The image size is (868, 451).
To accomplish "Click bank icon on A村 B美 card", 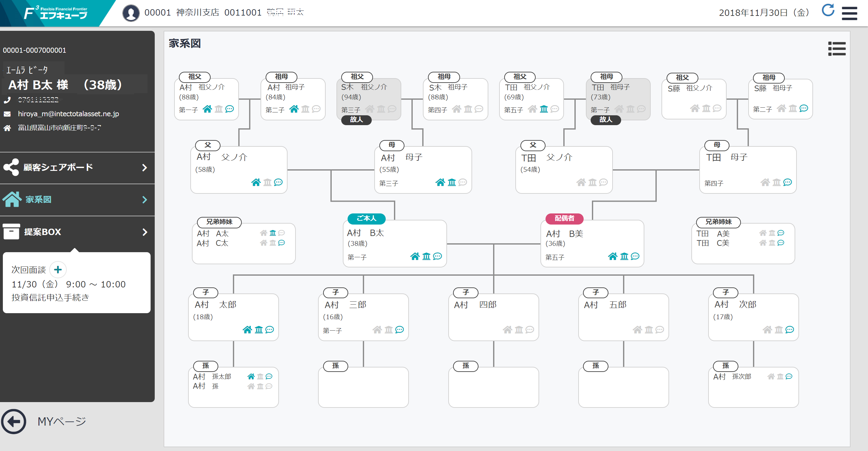I will pyautogui.click(x=624, y=256).
